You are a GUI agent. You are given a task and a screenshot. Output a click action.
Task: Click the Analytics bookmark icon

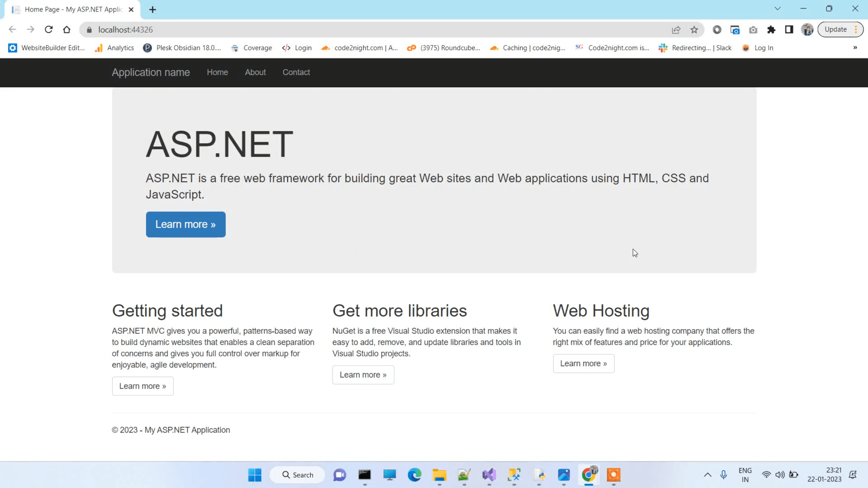point(99,48)
